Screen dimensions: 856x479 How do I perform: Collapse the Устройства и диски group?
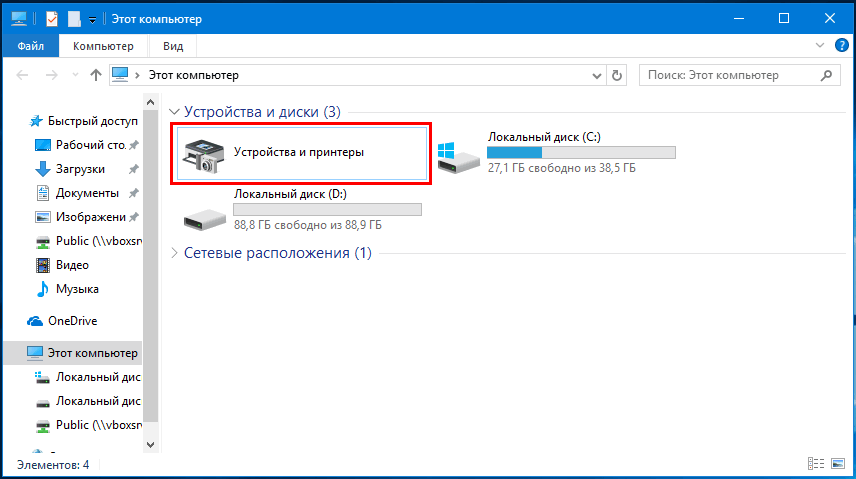[174, 112]
